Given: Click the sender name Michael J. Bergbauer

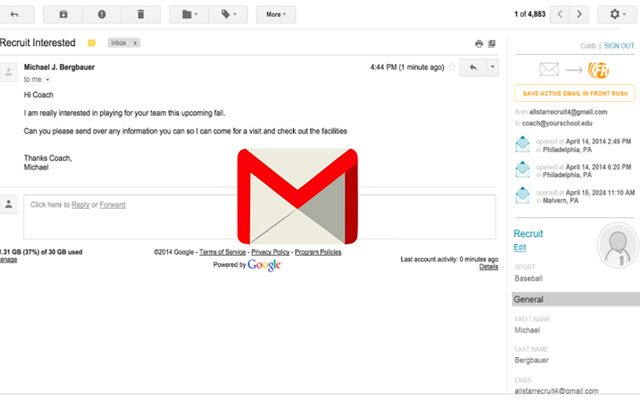Looking at the screenshot, I should pyautogui.click(x=59, y=67).
